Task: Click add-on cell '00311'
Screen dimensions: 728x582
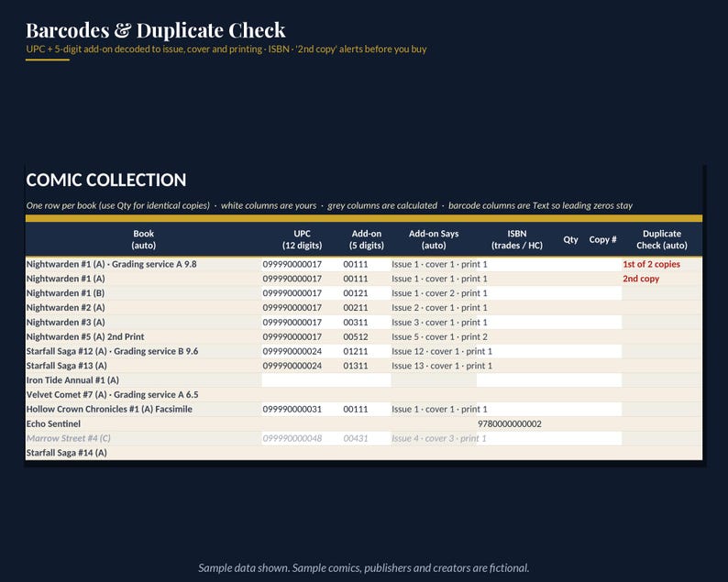Action: point(367,322)
